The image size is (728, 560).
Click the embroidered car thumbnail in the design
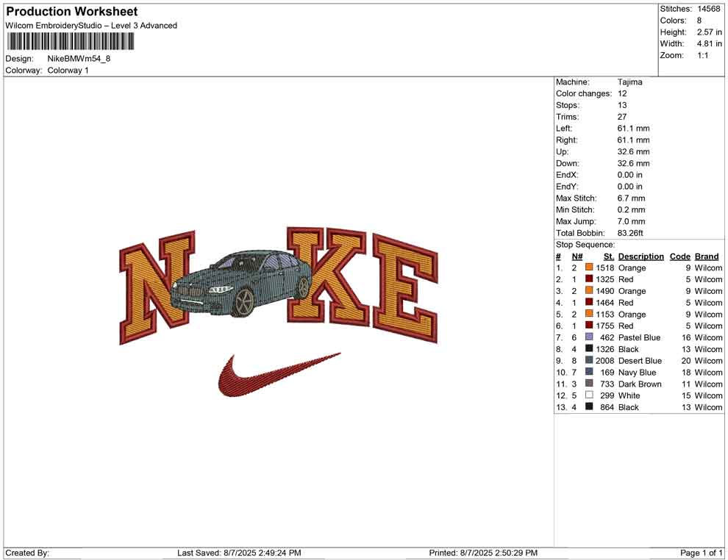241,284
